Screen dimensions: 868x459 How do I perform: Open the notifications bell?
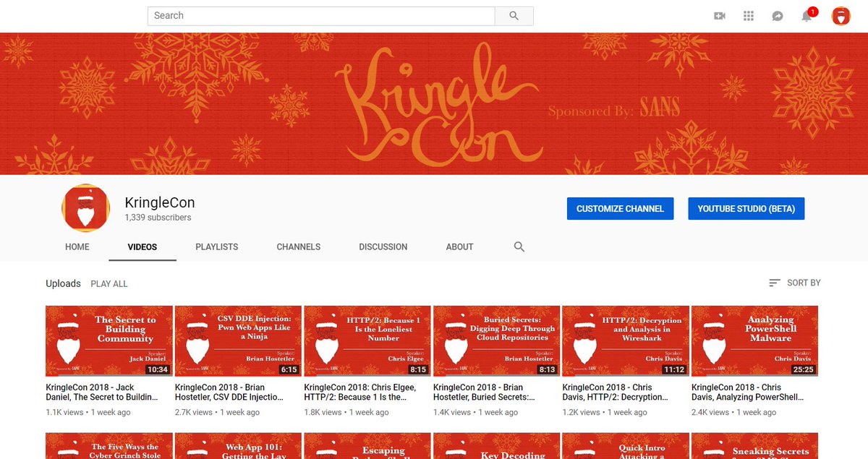pos(807,16)
